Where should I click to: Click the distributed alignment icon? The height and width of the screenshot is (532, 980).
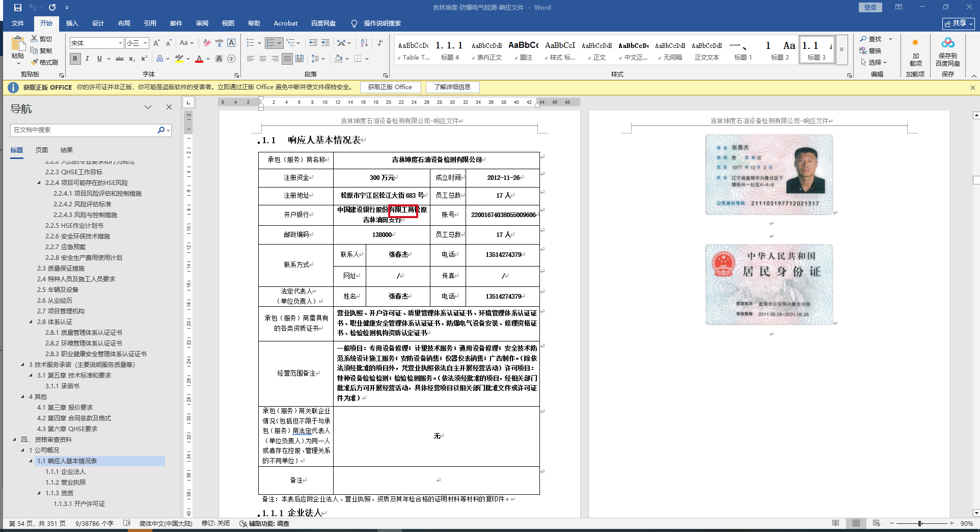[300, 59]
